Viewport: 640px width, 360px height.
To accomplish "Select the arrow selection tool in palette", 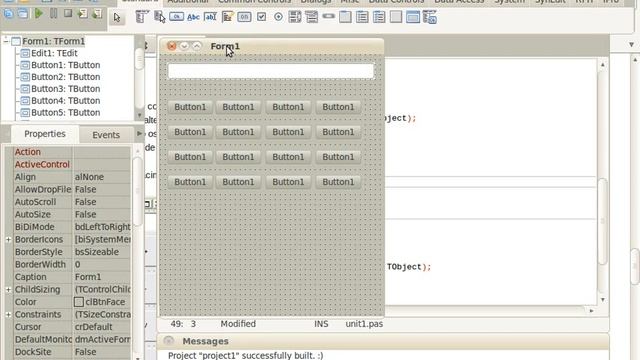I will tap(118, 18).
